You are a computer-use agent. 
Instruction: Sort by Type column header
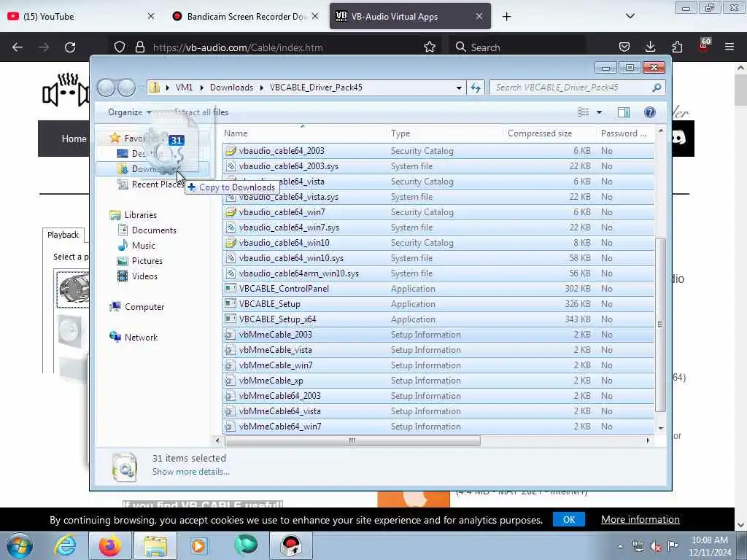(400, 134)
